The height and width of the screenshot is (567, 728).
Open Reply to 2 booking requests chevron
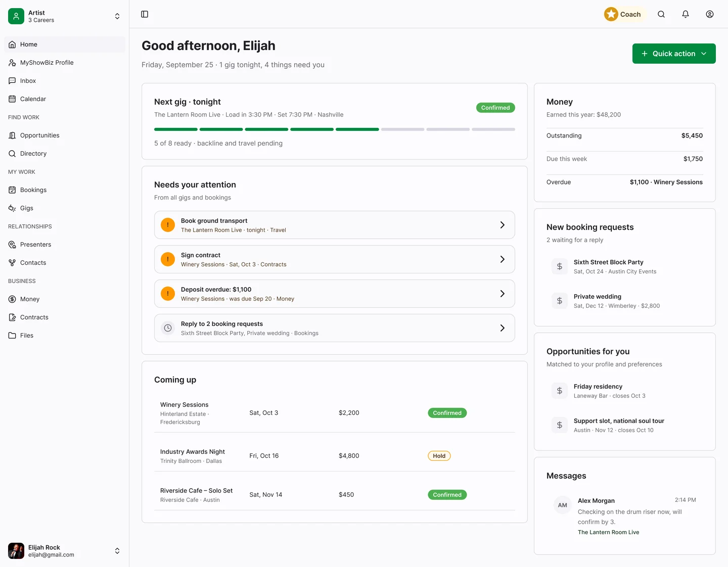coord(503,328)
